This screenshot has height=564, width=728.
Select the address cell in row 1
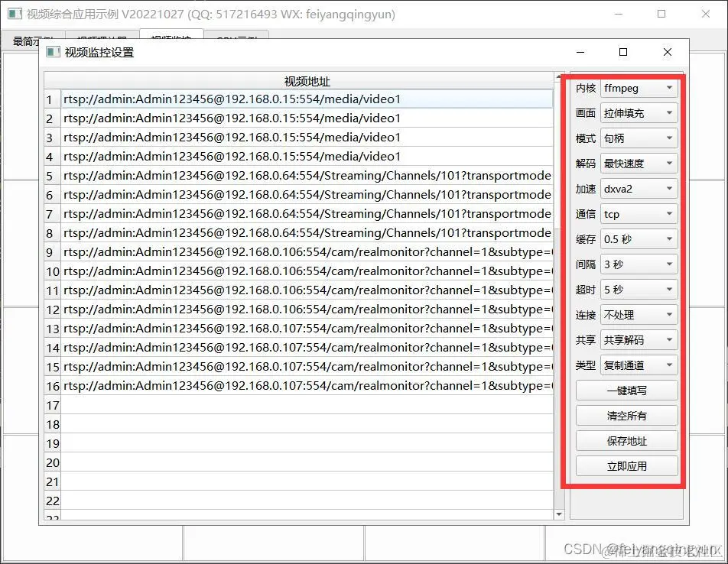coord(307,99)
